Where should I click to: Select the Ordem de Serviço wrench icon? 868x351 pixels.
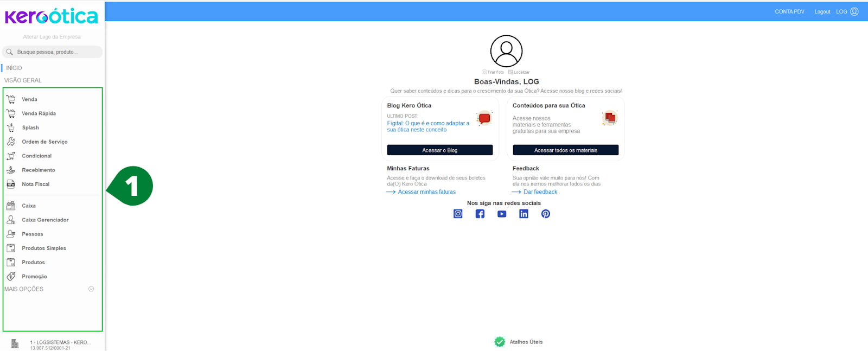(11, 142)
